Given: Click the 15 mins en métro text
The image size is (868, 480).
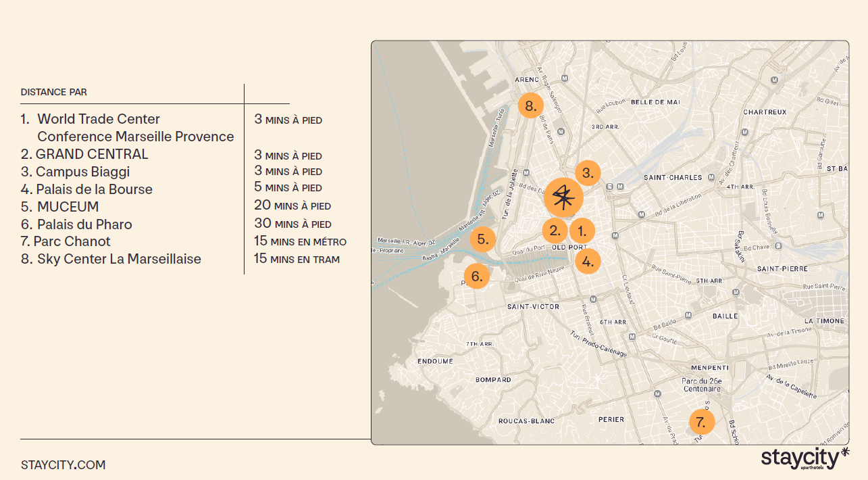Looking at the screenshot, I should [300, 241].
